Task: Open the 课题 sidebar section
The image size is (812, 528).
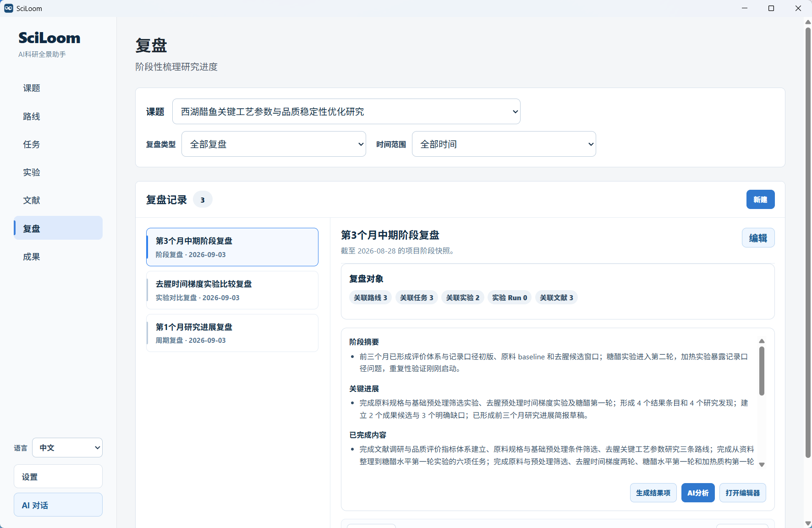Action: coord(58,88)
